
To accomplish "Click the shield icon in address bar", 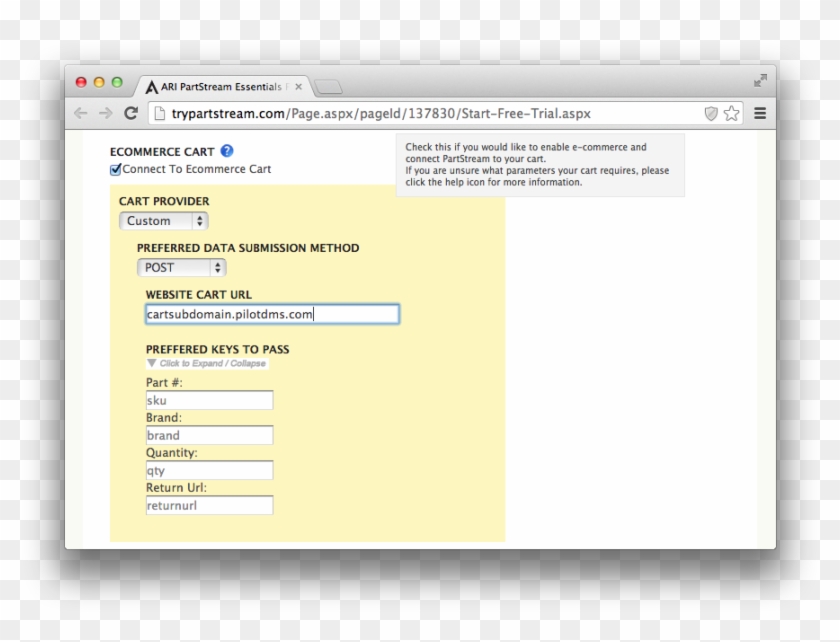I will [711, 113].
